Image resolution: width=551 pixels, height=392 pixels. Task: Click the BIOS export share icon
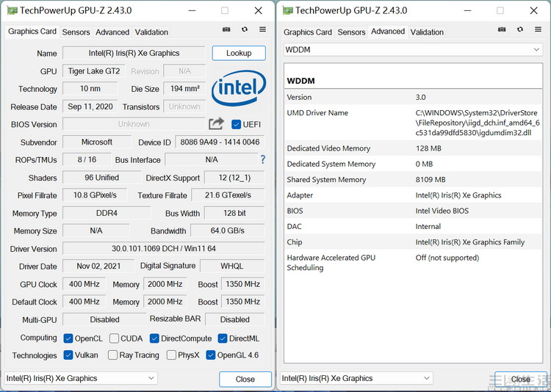click(216, 124)
